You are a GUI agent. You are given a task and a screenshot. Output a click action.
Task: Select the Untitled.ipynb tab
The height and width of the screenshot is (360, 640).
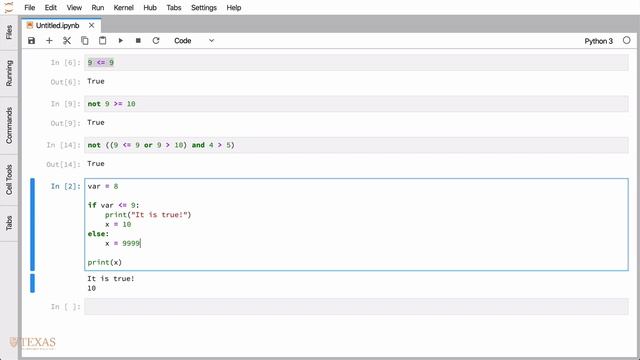(x=57, y=25)
